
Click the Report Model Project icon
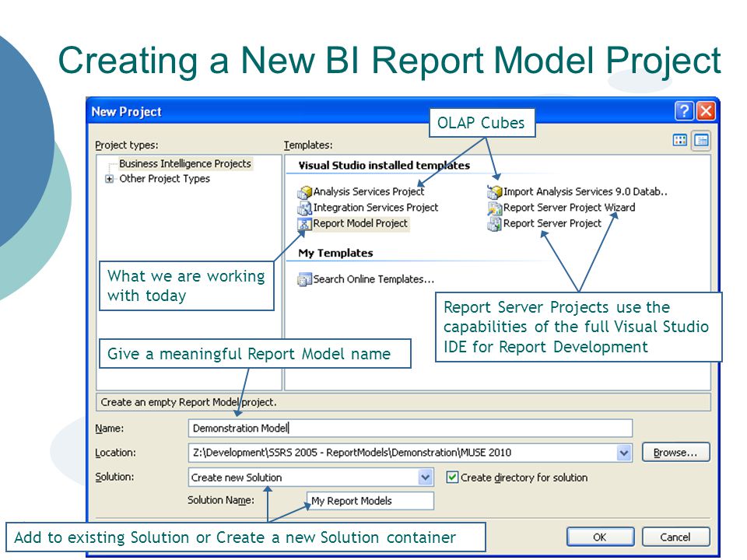coord(304,224)
